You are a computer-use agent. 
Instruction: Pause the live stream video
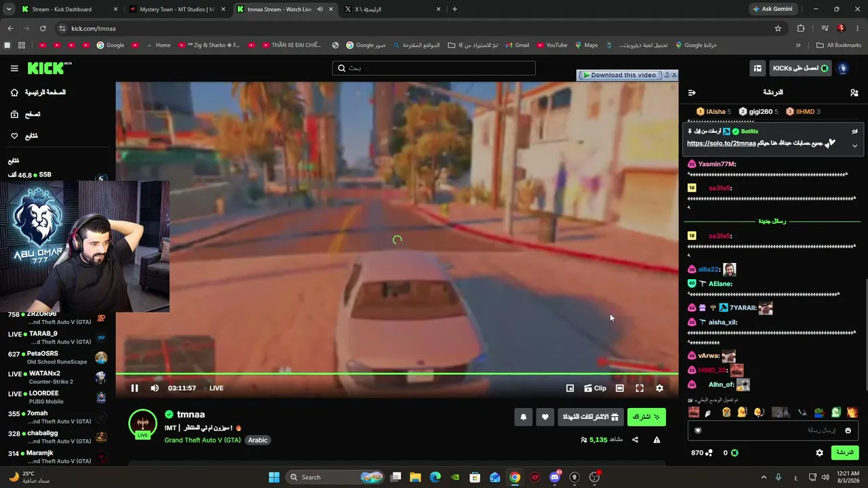134,388
